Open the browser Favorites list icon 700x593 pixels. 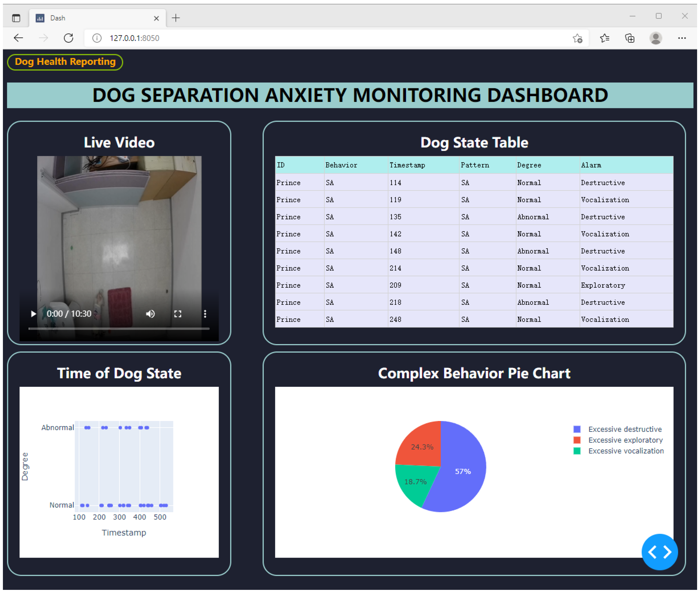[604, 38]
